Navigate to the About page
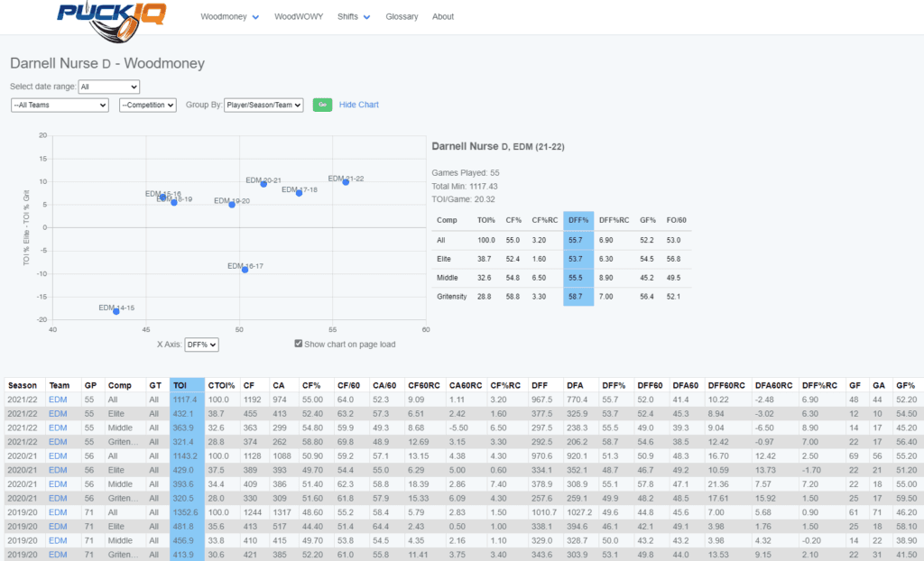Image resolution: width=924 pixels, height=561 pixels. click(443, 17)
